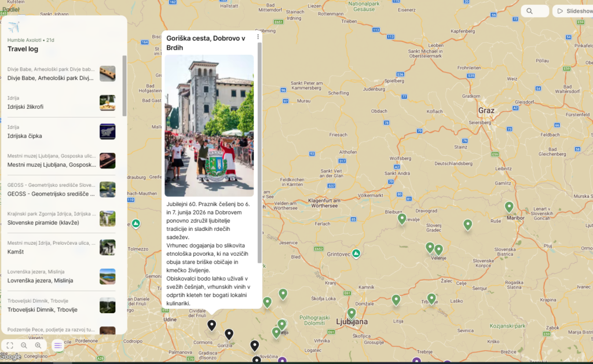Open the three-dot menu on the Goriška cesta post
Screen dimensions: 593x364
tap(258, 36)
